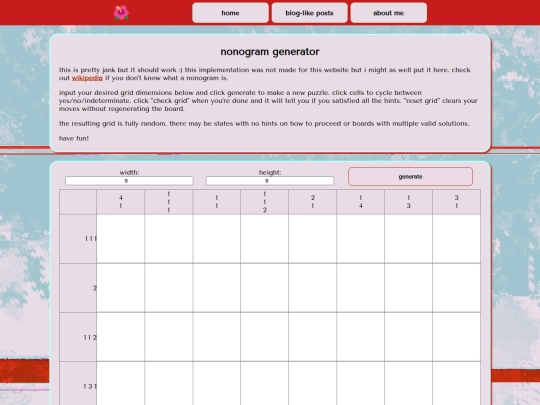Toggle cell in row '1 1 1', column '1 1 2'

264,239
